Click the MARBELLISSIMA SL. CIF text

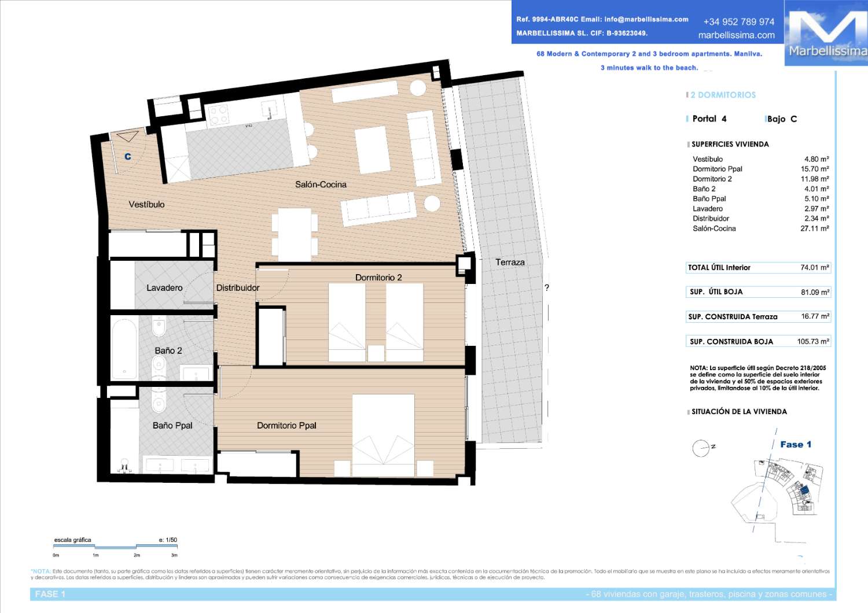(x=582, y=33)
